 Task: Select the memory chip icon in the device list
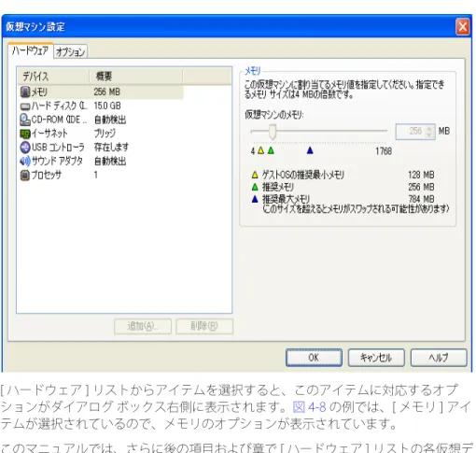pos(25,92)
